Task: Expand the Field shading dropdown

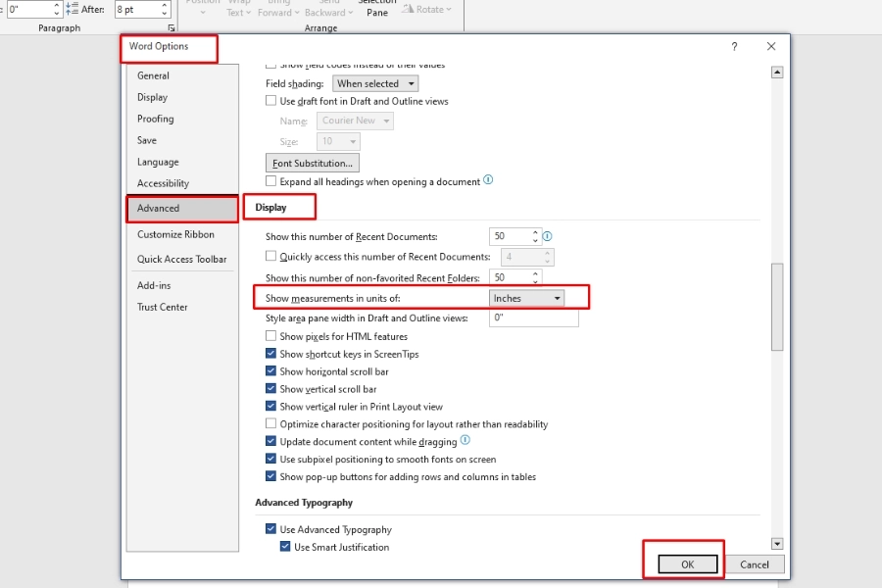Action: coord(375,84)
